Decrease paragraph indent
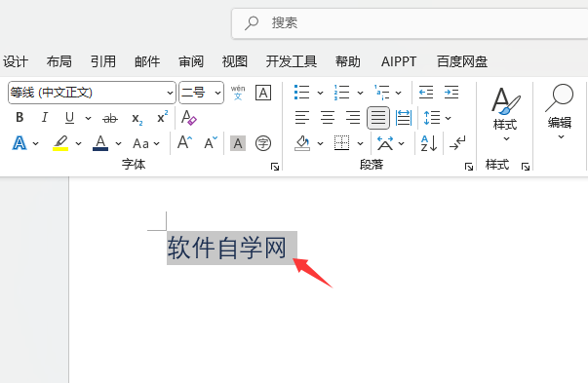 pos(426,93)
